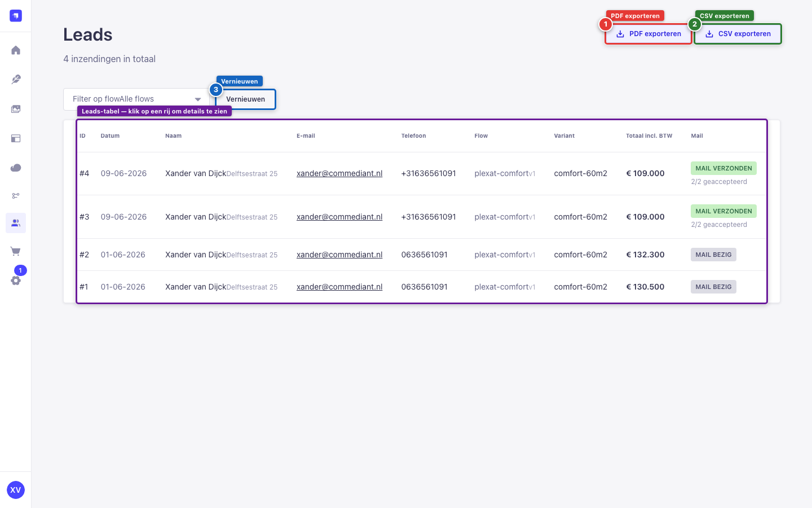Open email link in lead #1 row
The height and width of the screenshot is (508, 812).
click(339, 287)
